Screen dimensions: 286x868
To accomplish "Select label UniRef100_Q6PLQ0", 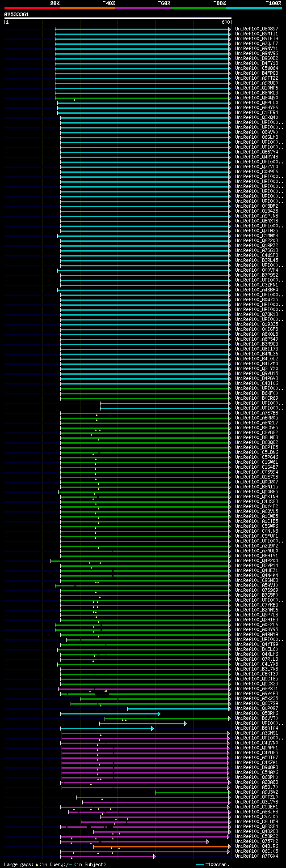I will tap(257, 103).
